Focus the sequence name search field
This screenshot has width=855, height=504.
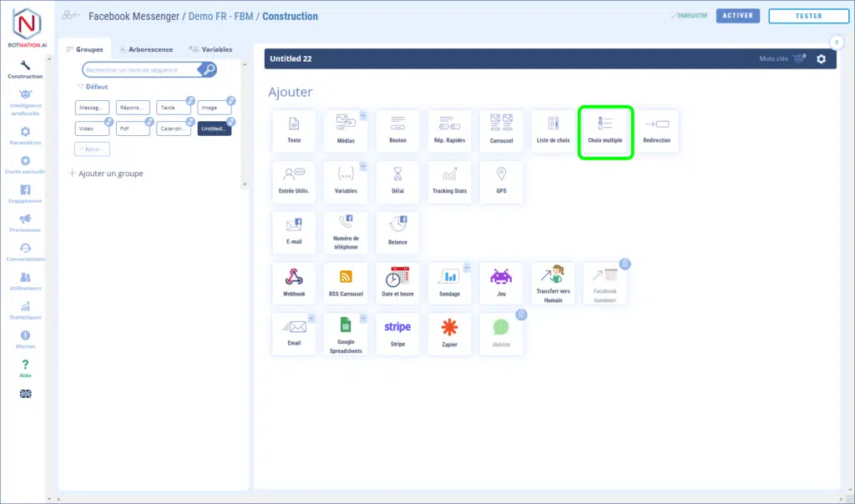coord(142,70)
